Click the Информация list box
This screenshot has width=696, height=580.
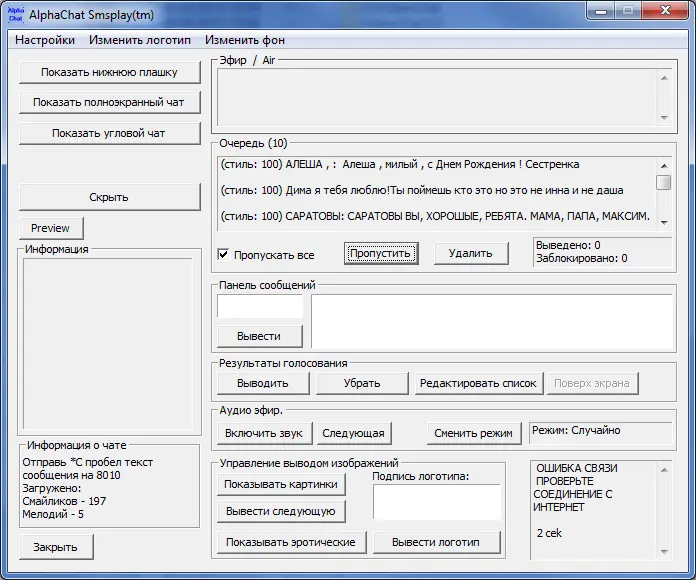tap(108, 344)
